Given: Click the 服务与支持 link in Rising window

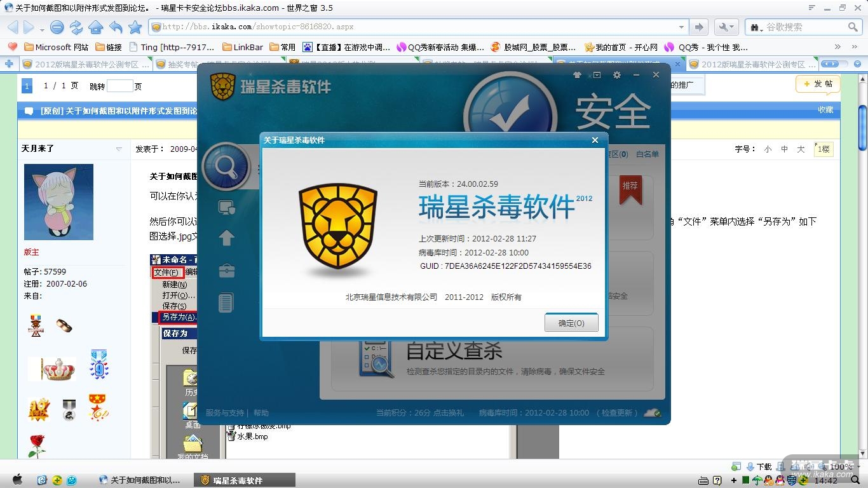Looking at the screenshot, I should click(225, 413).
